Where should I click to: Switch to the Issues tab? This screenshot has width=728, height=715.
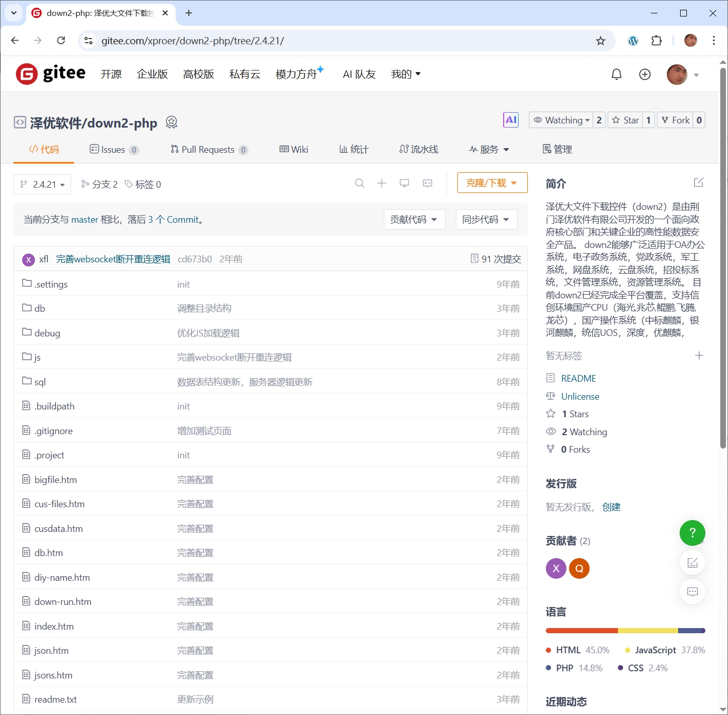tap(114, 150)
